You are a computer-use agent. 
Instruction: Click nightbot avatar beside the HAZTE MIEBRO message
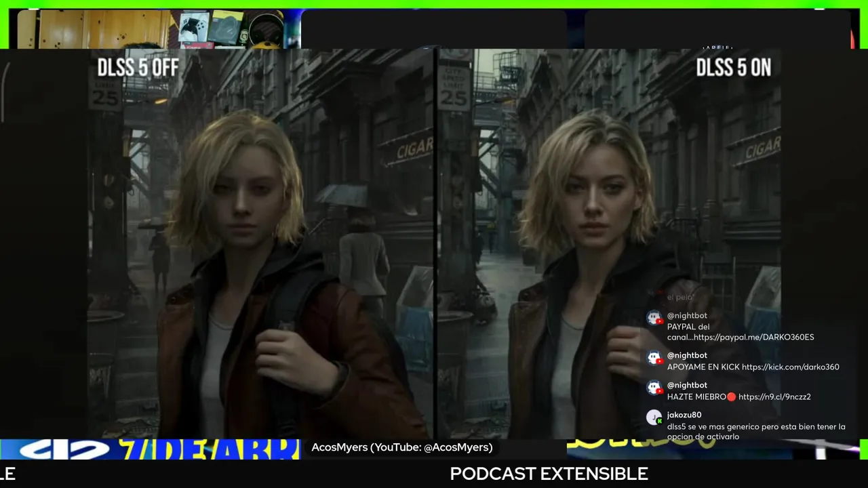tap(654, 387)
